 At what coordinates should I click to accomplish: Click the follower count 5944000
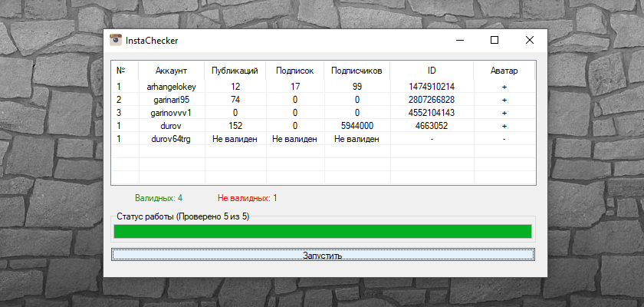[x=357, y=126]
